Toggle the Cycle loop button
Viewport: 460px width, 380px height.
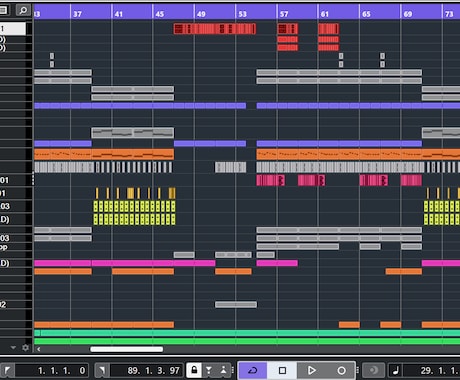[x=253, y=370]
